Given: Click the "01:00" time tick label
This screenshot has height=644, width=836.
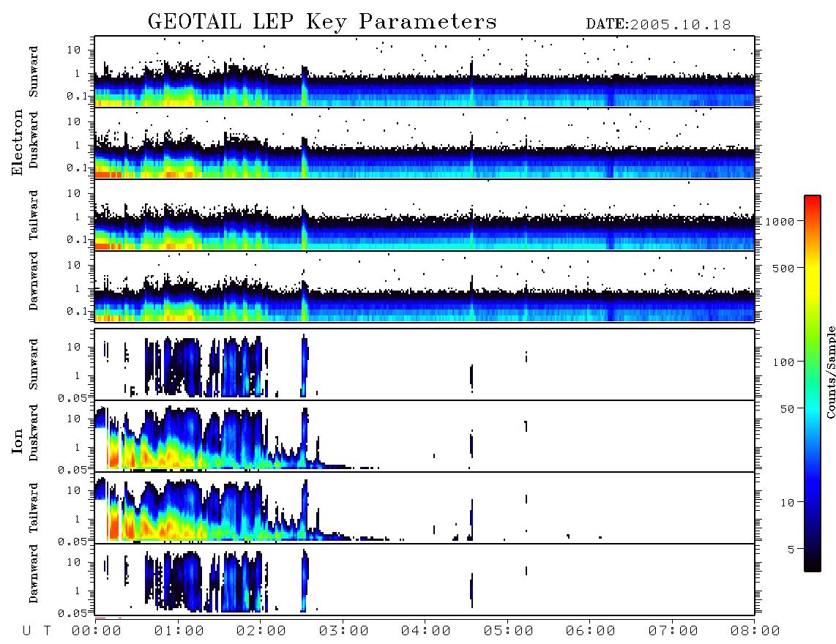Looking at the screenshot, I should pyautogui.click(x=179, y=632).
